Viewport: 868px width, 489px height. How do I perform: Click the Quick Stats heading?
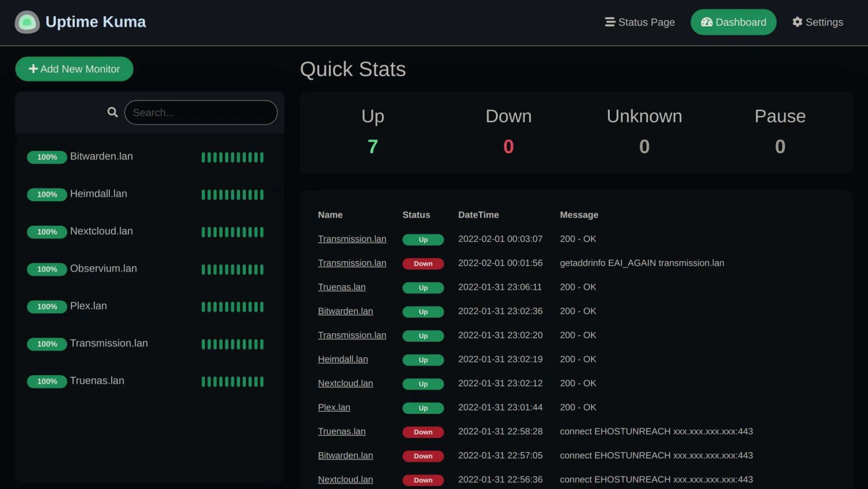(353, 69)
